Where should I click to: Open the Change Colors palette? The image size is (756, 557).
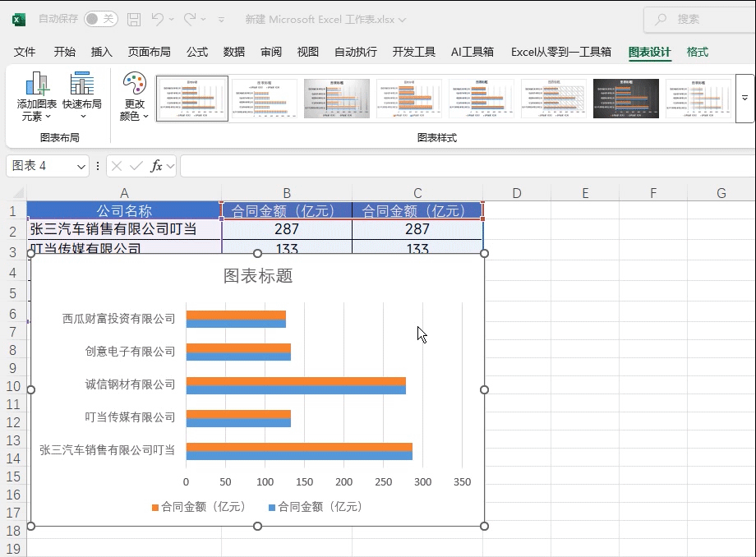point(134,97)
